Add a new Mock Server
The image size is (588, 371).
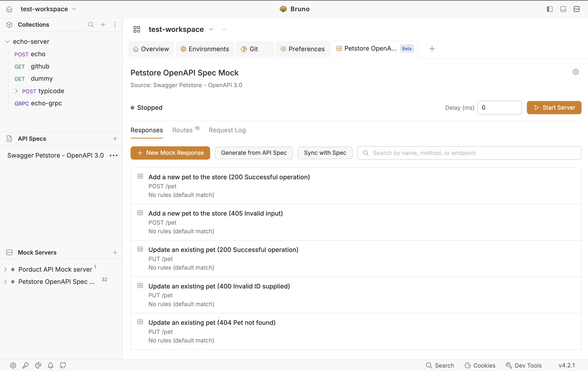[x=115, y=253]
